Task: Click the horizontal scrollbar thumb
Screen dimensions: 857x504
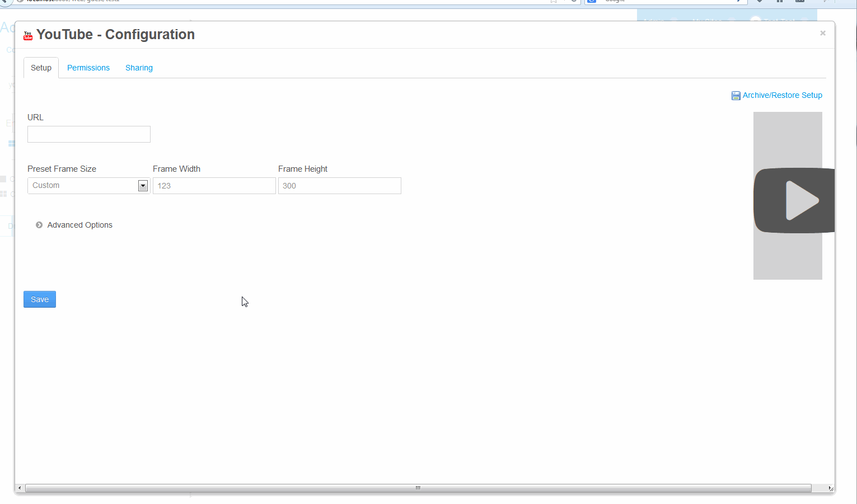Action: click(x=418, y=488)
